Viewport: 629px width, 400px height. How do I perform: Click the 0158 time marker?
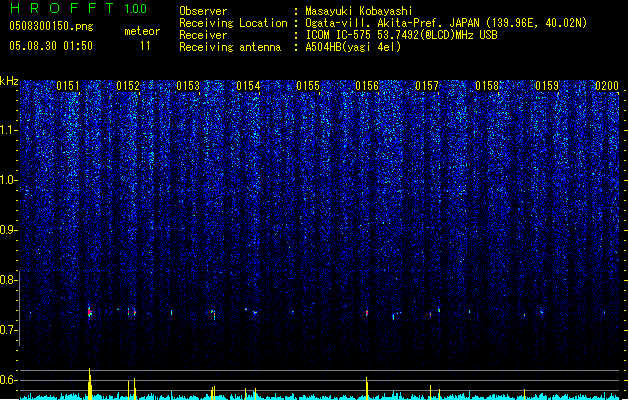click(x=487, y=86)
